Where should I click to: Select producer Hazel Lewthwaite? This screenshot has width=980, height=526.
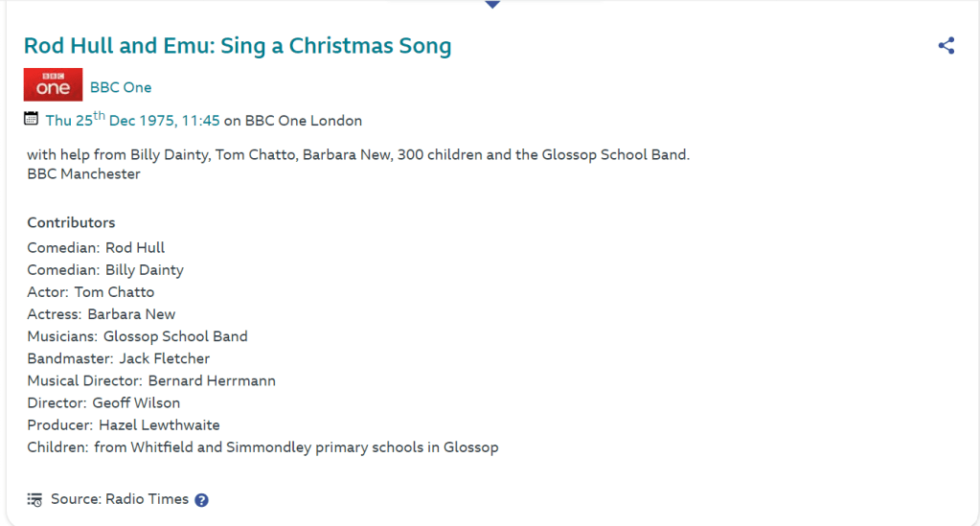[159, 424]
